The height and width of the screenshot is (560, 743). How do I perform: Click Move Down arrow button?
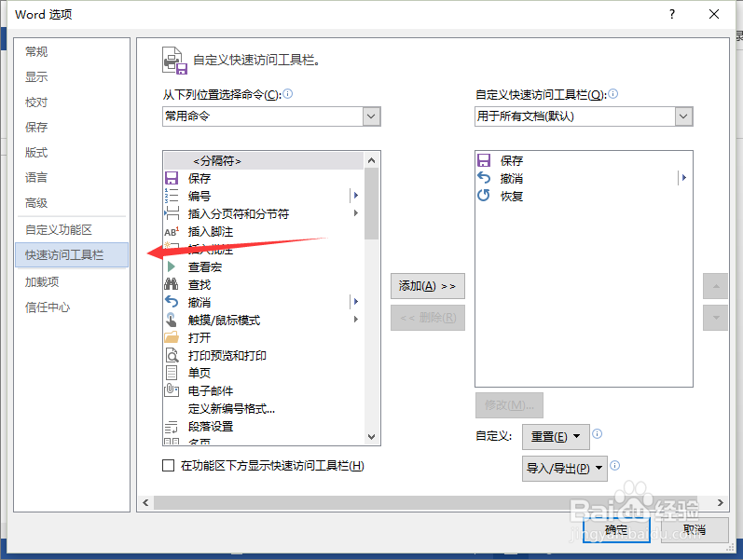(x=716, y=318)
